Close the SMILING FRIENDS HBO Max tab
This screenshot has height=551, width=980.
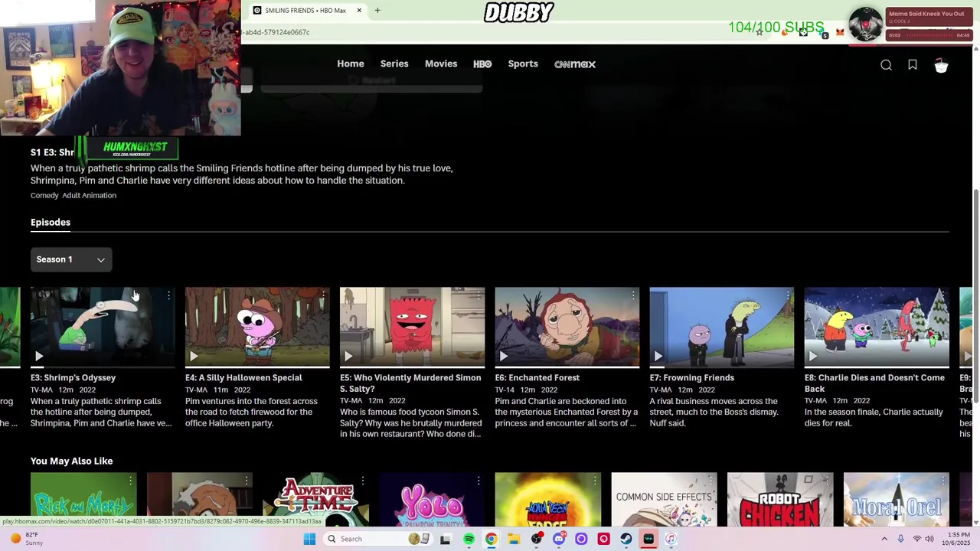coord(359,11)
